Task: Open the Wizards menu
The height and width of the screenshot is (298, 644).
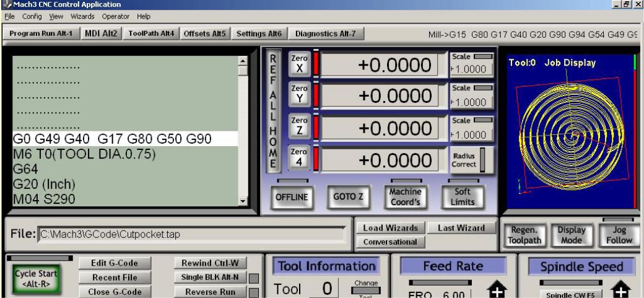Action: tap(82, 17)
